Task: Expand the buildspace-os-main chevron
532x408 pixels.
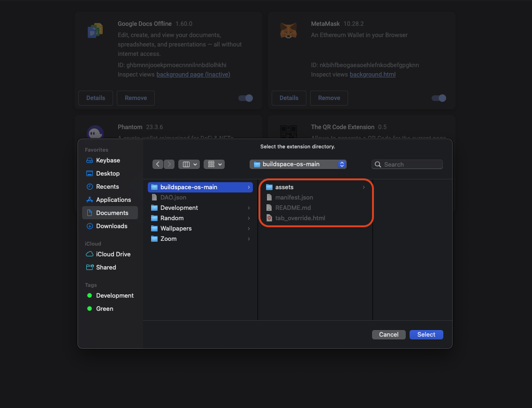Action: tap(249, 187)
